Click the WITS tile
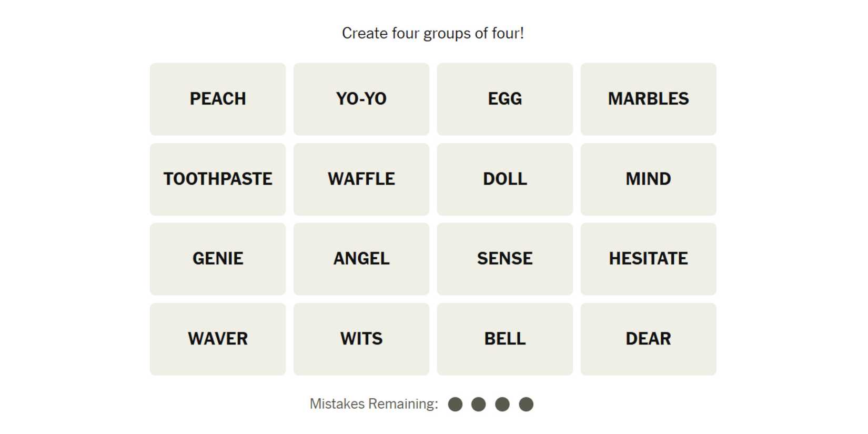The image size is (868, 434). [361, 339]
